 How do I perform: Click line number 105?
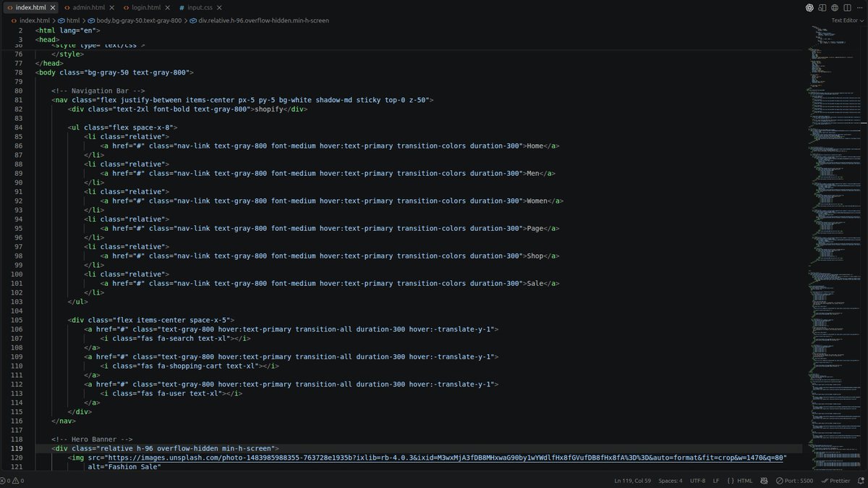pos(17,320)
